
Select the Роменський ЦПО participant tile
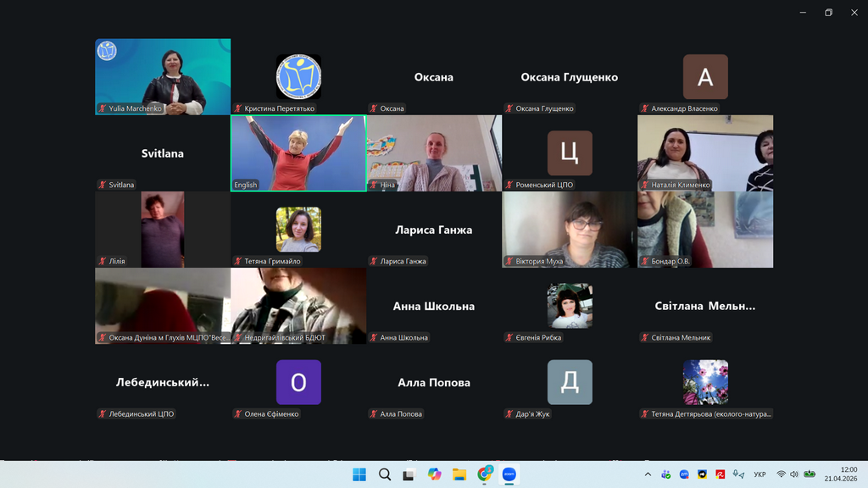coord(570,153)
